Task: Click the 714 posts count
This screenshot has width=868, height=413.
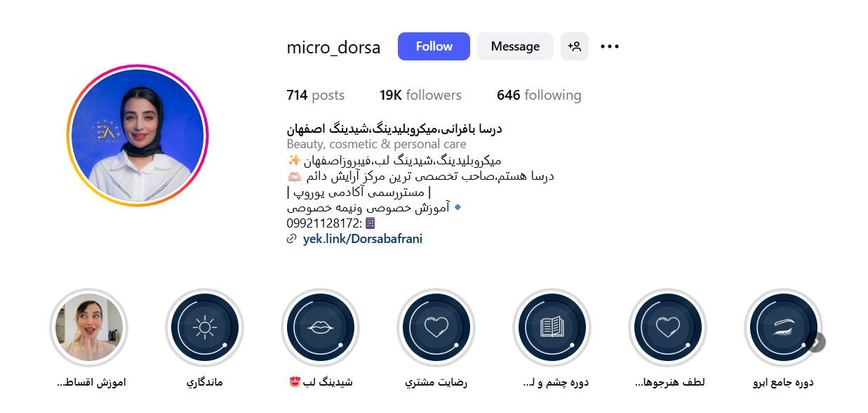Action: point(316,95)
